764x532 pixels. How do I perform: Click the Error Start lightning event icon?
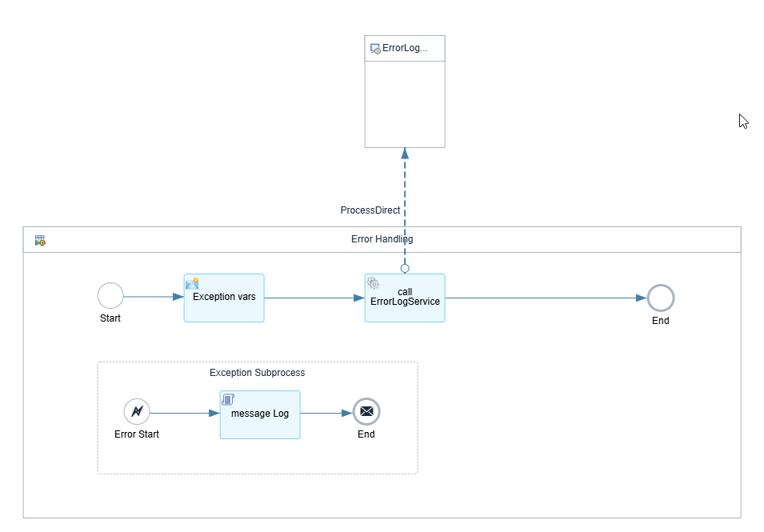tap(137, 412)
